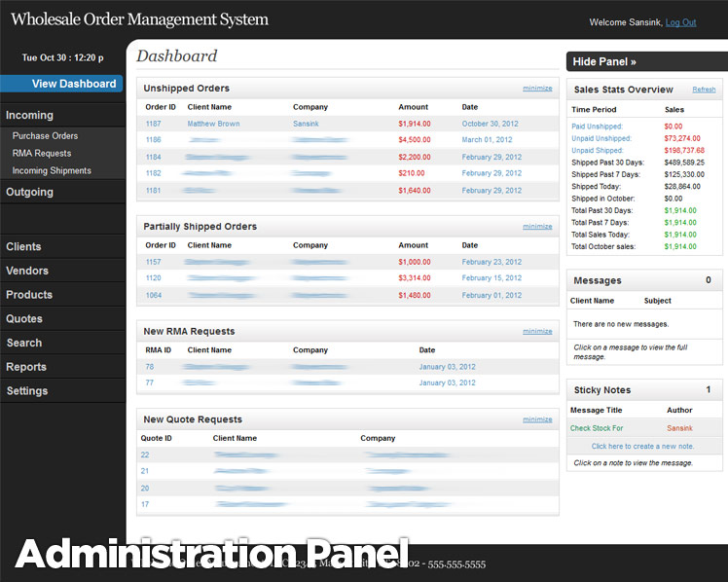Navigate to Vendors page
This screenshot has height=582, width=728.
27,271
